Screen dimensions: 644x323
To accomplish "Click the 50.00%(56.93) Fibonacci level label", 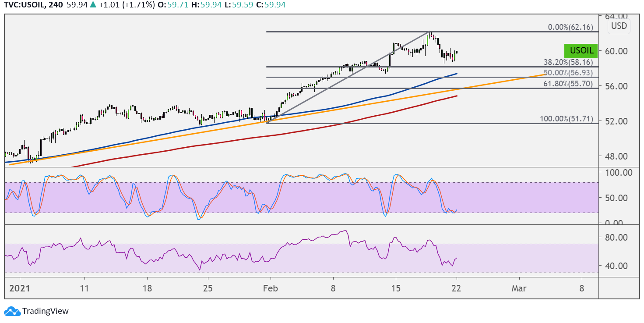I will [568, 72].
